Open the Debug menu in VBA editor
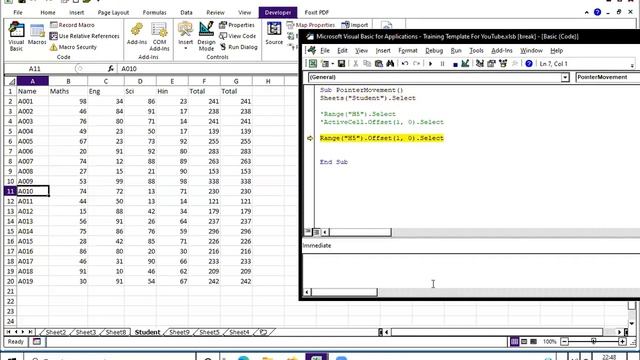640x360 pixels. 434,51
